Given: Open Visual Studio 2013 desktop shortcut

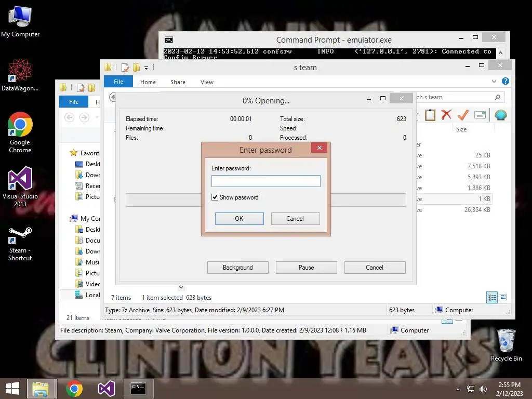Looking at the screenshot, I should pos(20,187).
